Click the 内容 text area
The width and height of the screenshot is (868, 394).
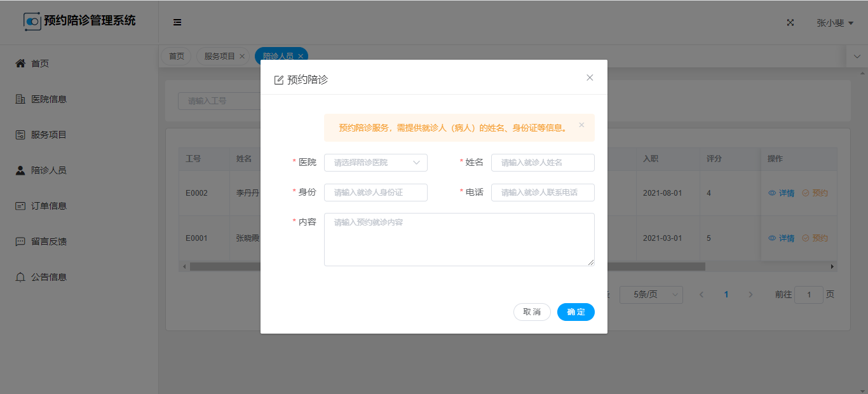click(459, 240)
